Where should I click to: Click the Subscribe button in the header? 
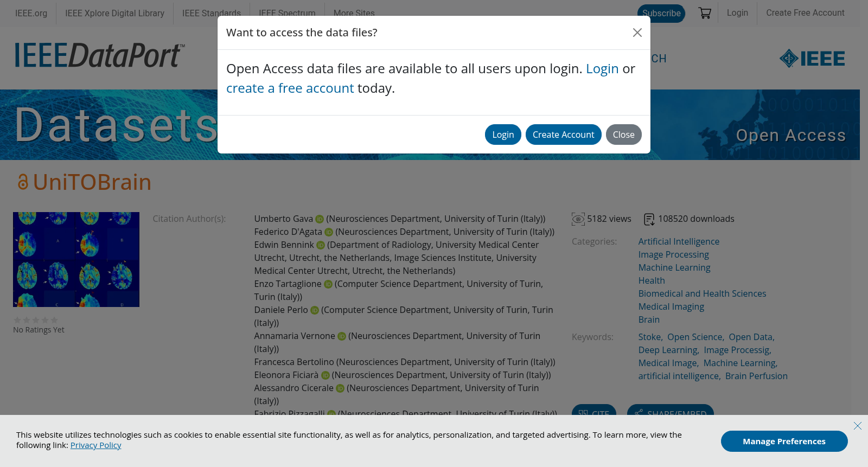[x=661, y=14]
